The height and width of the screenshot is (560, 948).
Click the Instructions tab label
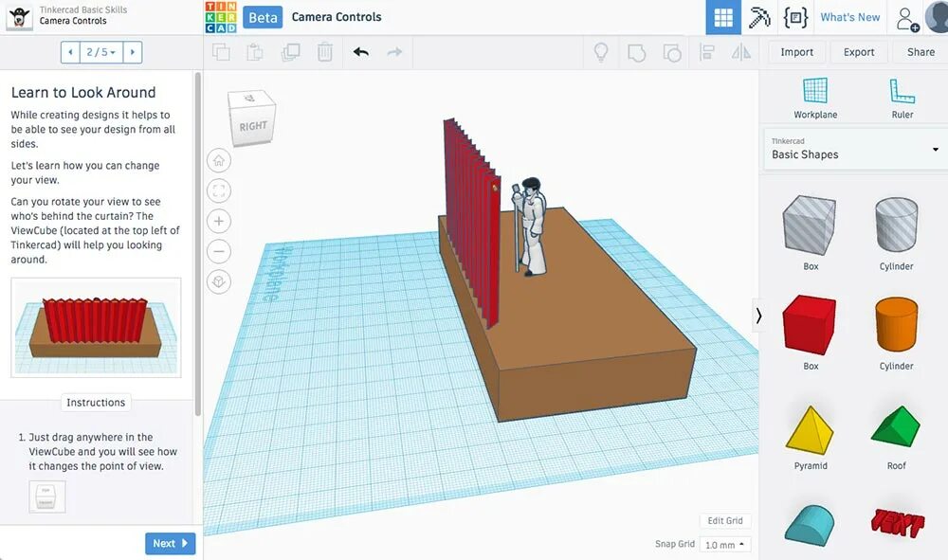tap(96, 403)
